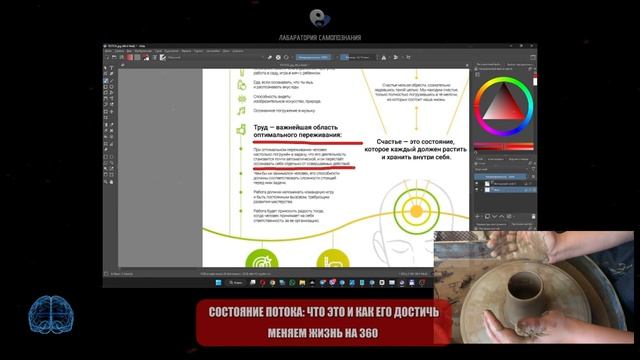Adjust the brush Непрозрачность slider in the toolbar

pos(313,57)
